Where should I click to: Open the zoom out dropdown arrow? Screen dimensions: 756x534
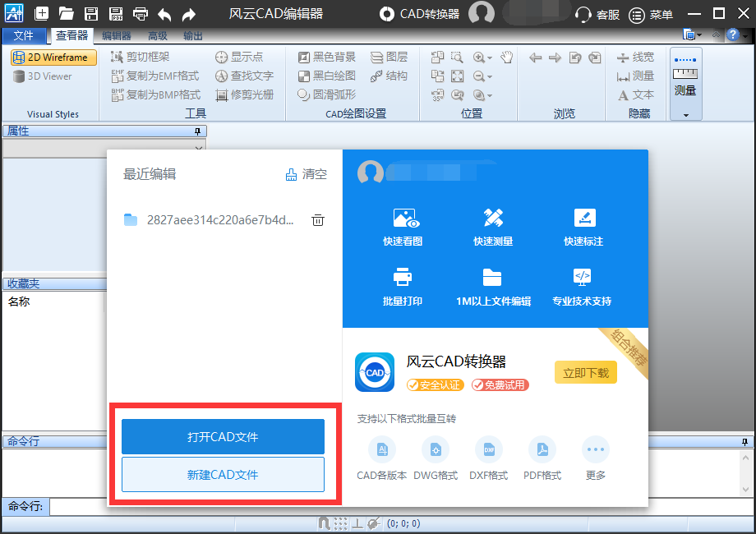tap(490, 76)
